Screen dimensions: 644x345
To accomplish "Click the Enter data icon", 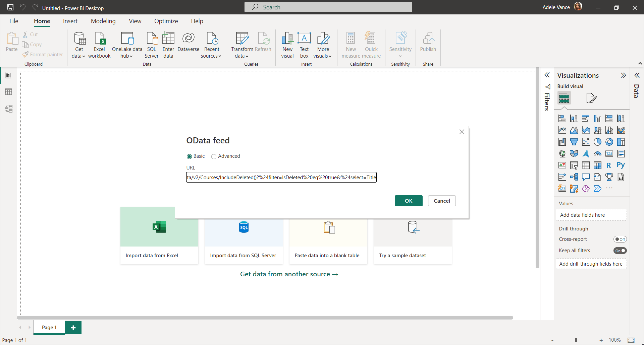I will point(168,39).
